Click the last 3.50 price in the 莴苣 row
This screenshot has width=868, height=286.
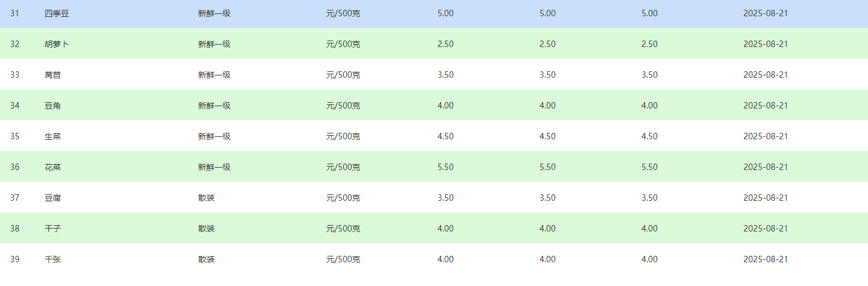tap(650, 75)
